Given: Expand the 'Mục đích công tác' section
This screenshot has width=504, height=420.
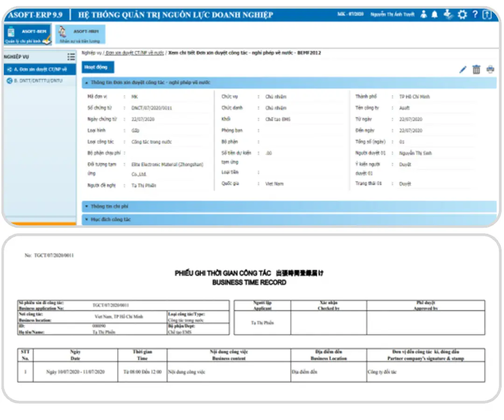Looking at the screenshot, I should click(111, 219).
